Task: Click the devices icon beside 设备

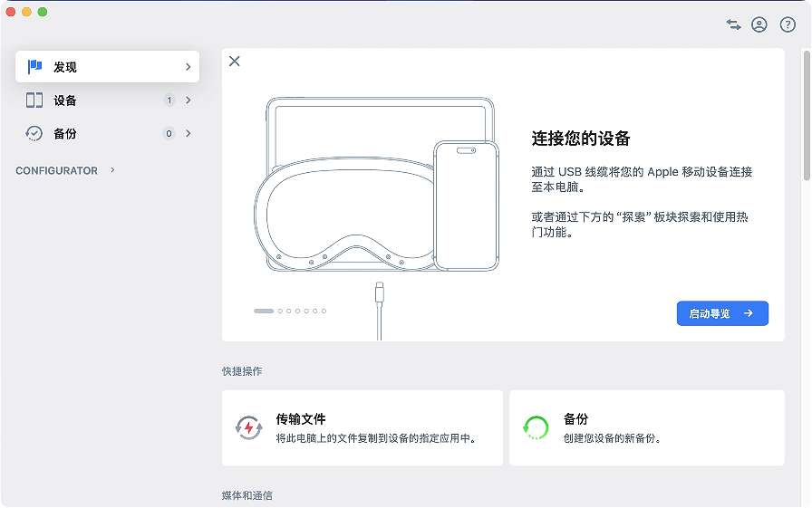Action: (34, 101)
